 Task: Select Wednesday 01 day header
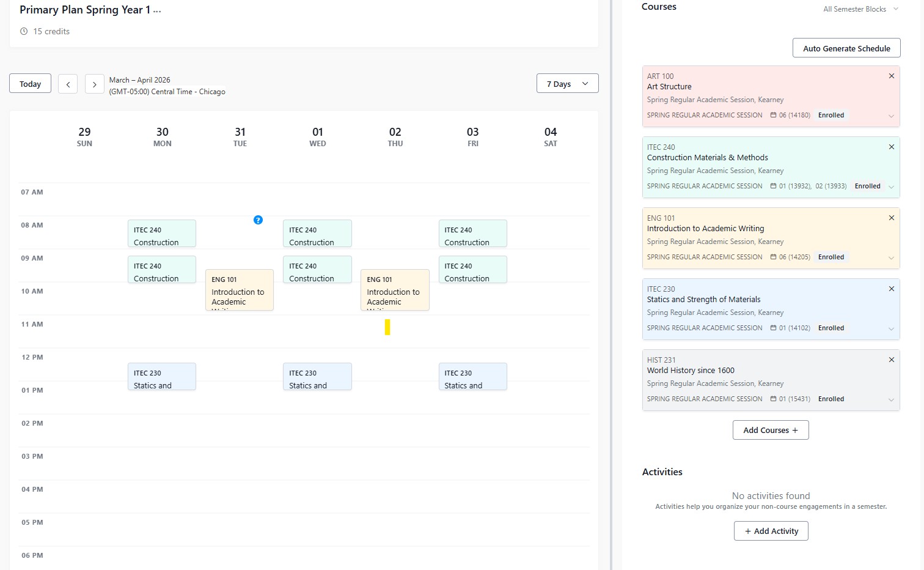318,137
